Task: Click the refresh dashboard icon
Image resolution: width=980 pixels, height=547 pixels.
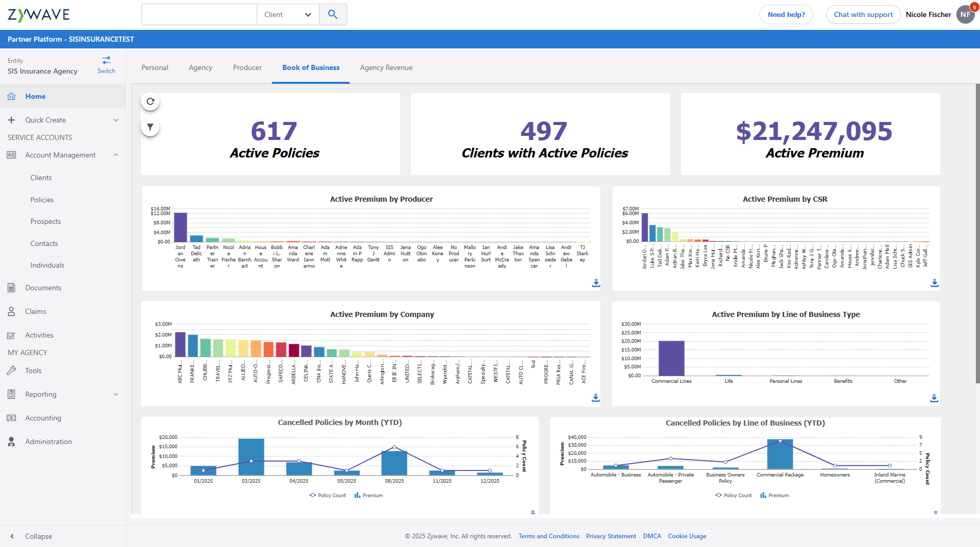Action: (150, 101)
